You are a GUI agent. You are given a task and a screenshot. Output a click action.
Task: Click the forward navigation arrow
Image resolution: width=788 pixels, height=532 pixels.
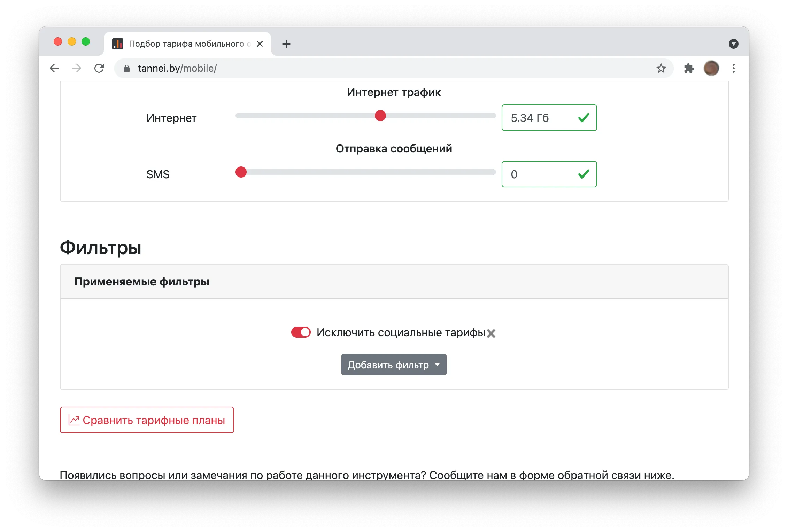click(77, 68)
